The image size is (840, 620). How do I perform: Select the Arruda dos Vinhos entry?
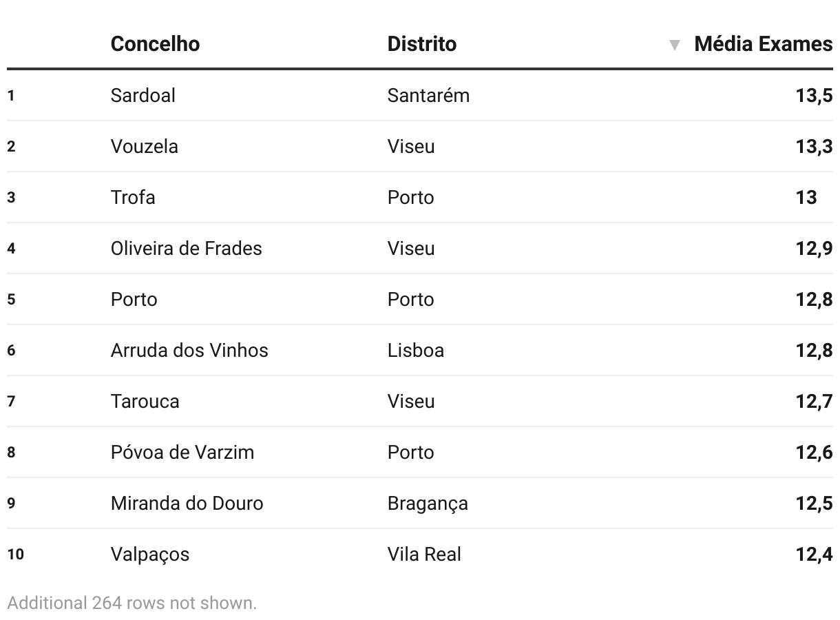pos(189,350)
